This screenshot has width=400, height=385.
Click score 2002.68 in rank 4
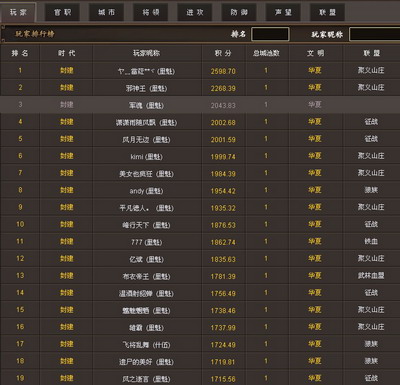(x=223, y=122)
